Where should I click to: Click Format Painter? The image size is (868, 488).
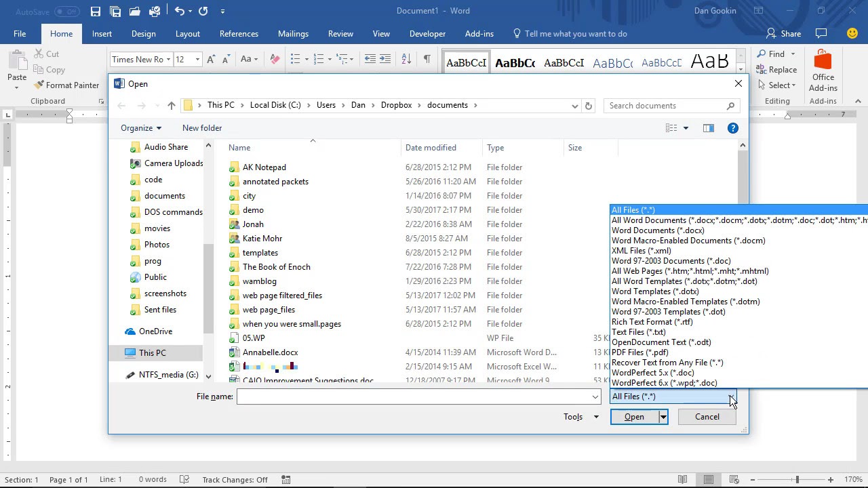click(66, 85)
